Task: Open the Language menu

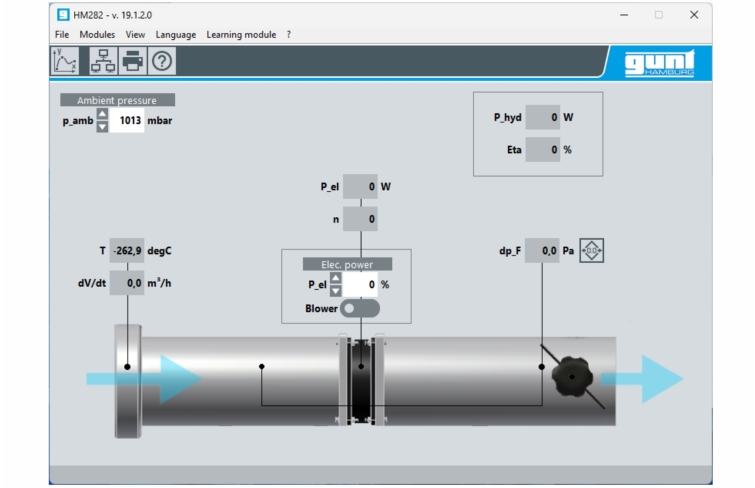Action: (x=176, y=34)
